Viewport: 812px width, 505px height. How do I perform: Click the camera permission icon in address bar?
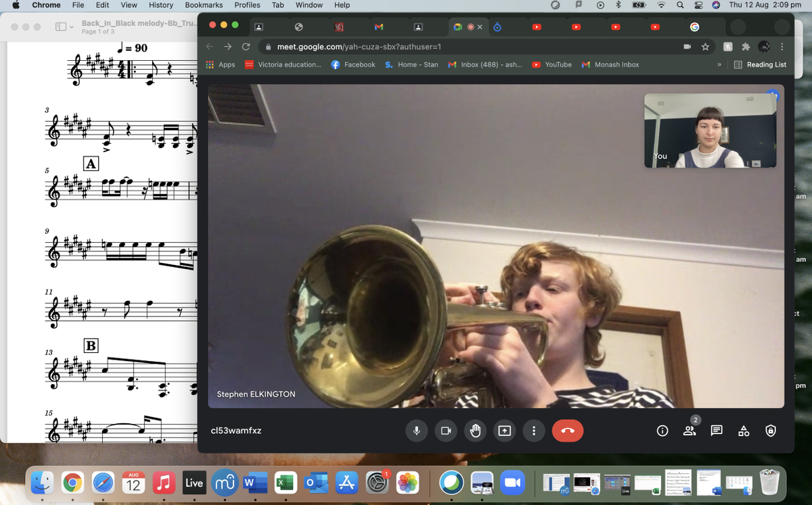pos(687,47)
